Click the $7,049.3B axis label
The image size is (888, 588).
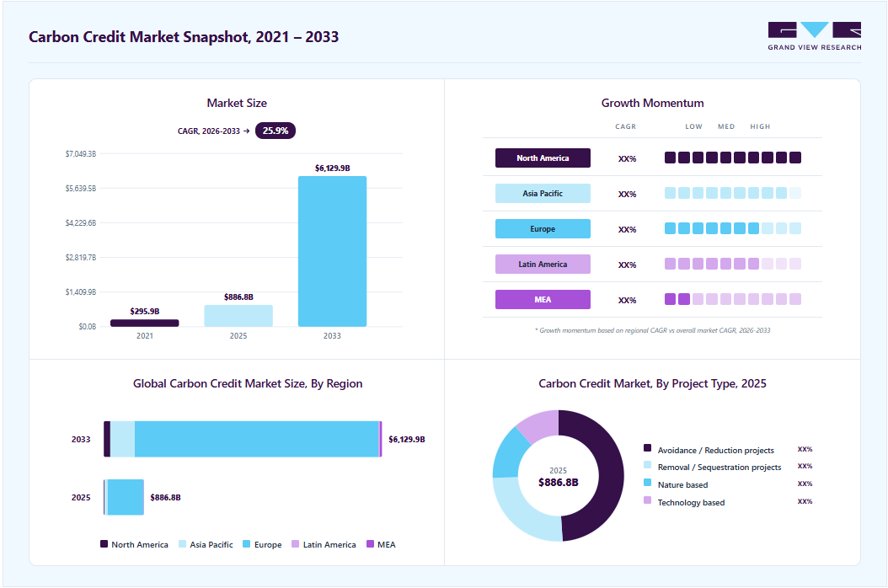pos(80,154)
